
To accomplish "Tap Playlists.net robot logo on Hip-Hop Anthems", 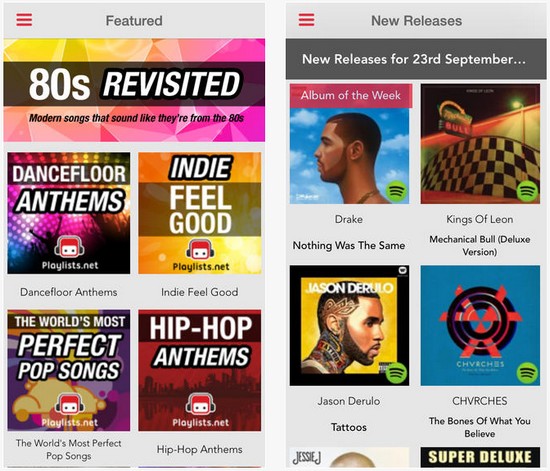I will point(201,404).
